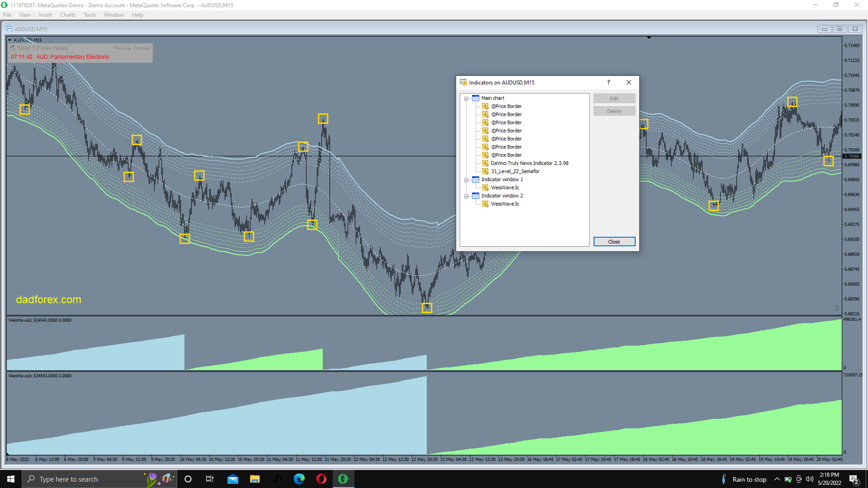Click the chart shift triangle marker at top
Screen dimensions: 868x488
(x=649, y=38)
